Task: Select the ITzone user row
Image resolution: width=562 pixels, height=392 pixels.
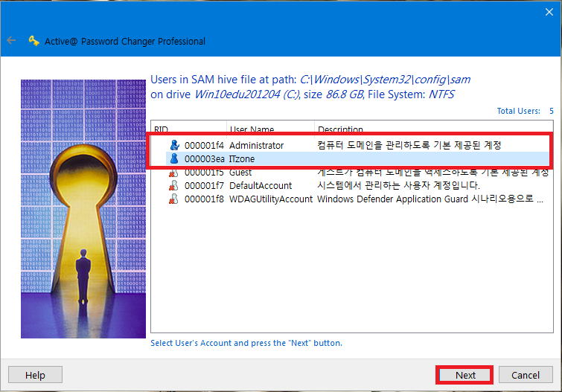Action: coord(358,158)
